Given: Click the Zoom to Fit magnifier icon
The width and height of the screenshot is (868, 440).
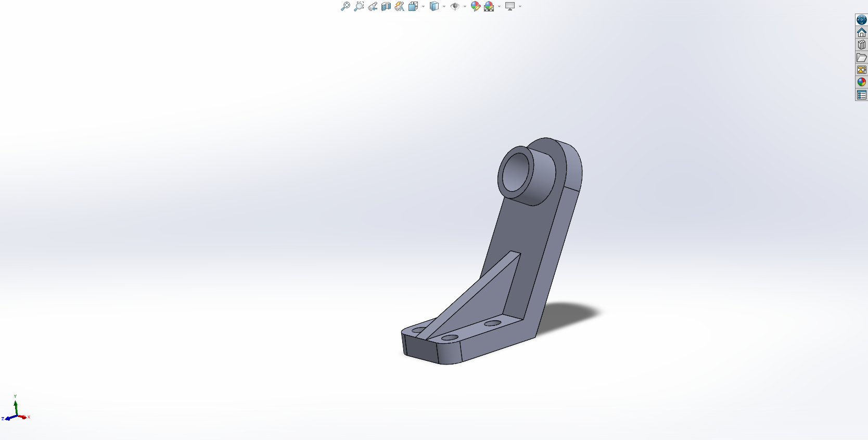Looking at the screenshot, I should [346, 6].
